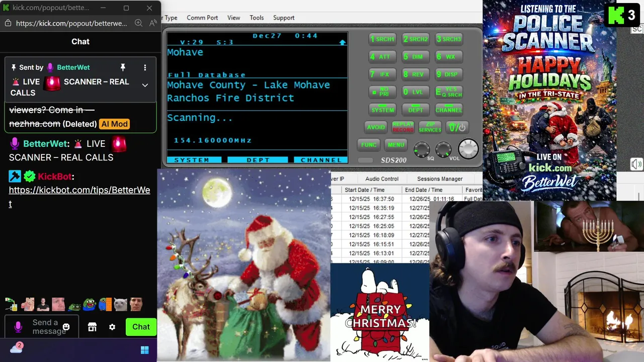Insert the laughing Pepe emote
644x362 pixels.
pos(90,304)
